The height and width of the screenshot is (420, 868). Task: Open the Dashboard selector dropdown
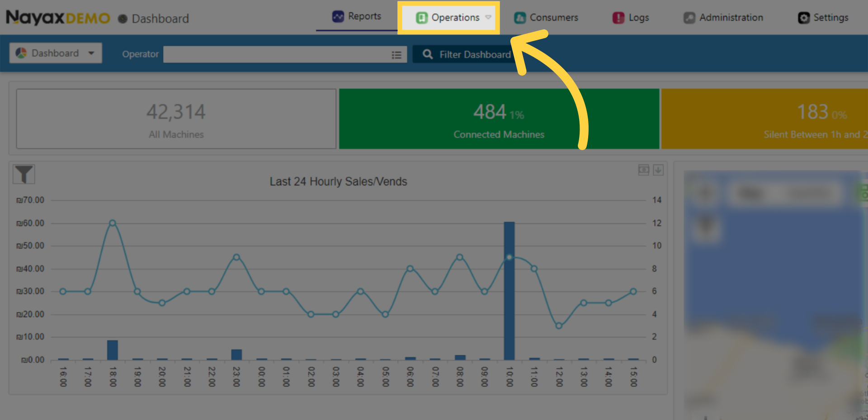pyautogui.click(x=56, y=53)
